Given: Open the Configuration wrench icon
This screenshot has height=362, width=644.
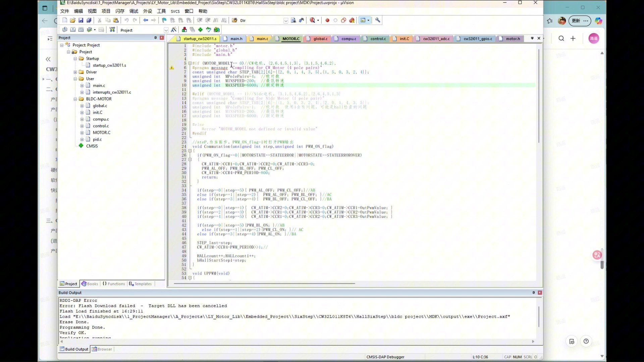Looking at the screenshot, I should (378, 20).
